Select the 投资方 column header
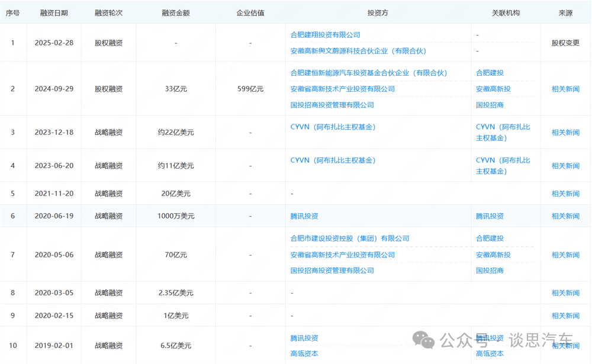 378,13
